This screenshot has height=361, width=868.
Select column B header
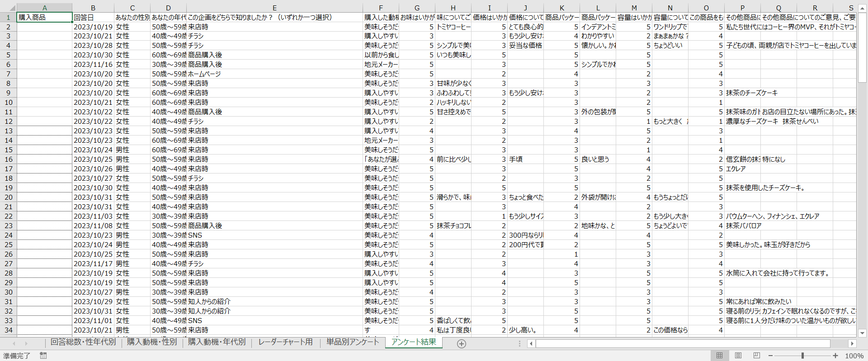point(93,8)
